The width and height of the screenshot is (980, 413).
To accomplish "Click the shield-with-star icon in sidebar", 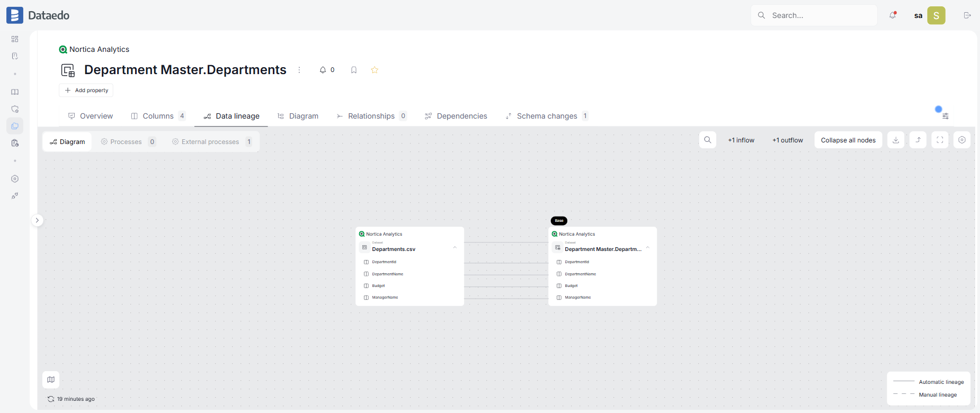I will [15, 109].
